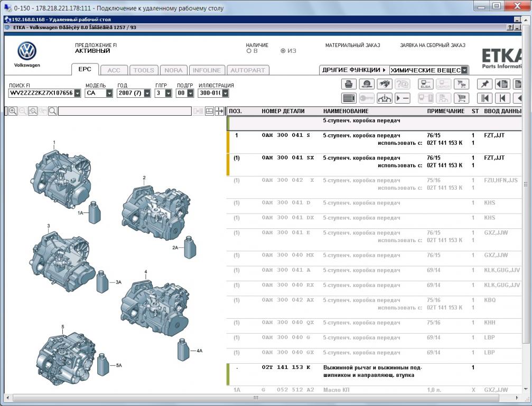Select oil row G 052 512 A2
Screen dimensions: 532x406
click(x=375, y=390)
